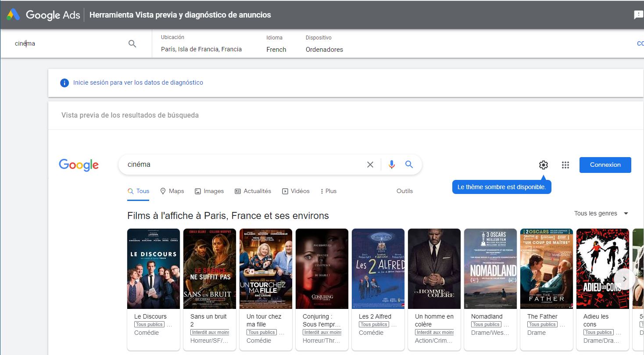
Task: Open the Sans un bruit 2 poster
Action: tap(210, 269)
